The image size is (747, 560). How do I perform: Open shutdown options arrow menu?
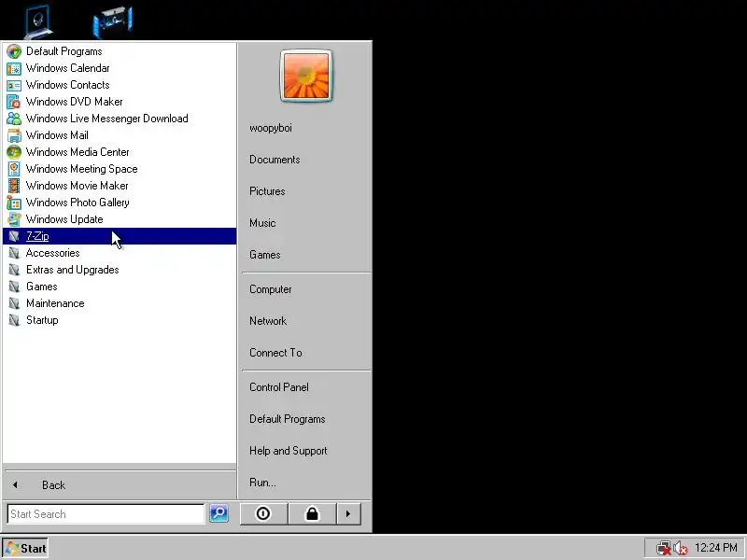pos(348,514)
